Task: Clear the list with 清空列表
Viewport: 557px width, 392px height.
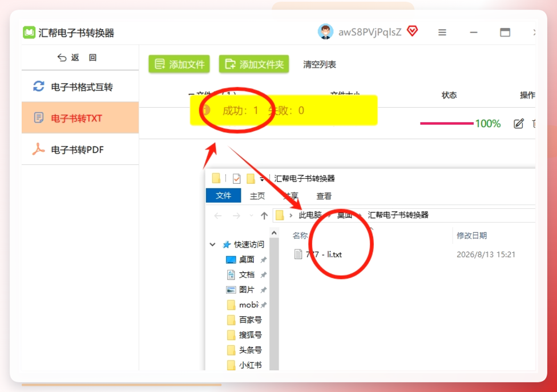Action: tap(320, 64)
